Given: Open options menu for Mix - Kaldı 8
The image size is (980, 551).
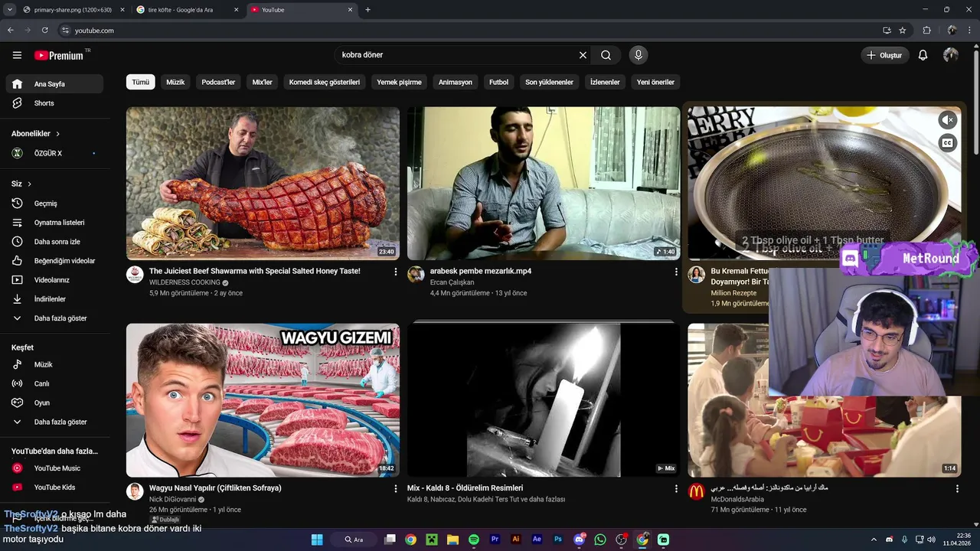Looking at the screenshot, I should tap(676, 488).
